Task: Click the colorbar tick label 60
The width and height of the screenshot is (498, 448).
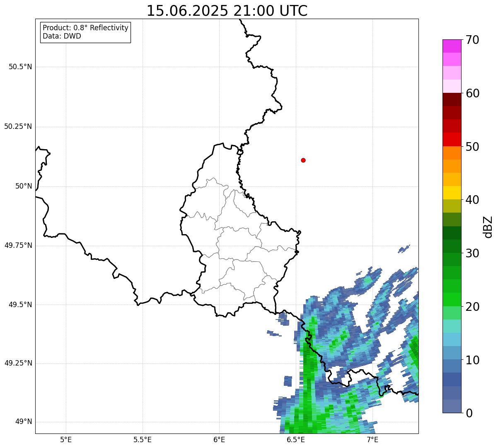Action: [473, 93]
